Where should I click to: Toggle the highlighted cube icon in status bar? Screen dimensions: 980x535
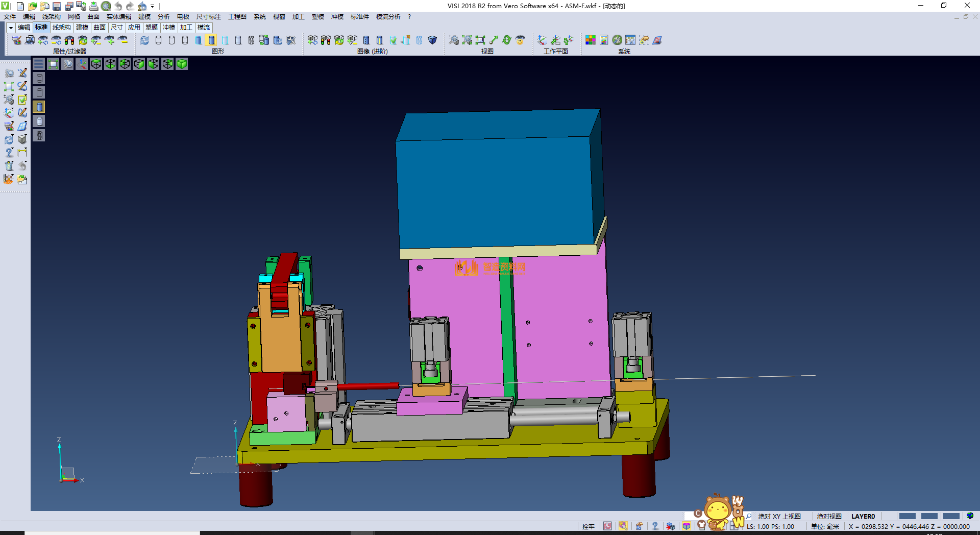point(687,526)
